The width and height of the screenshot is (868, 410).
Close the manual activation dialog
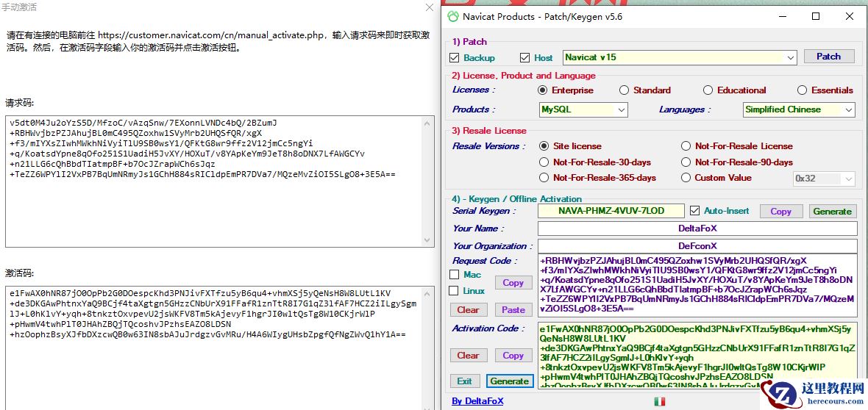(x=430, y=8)
